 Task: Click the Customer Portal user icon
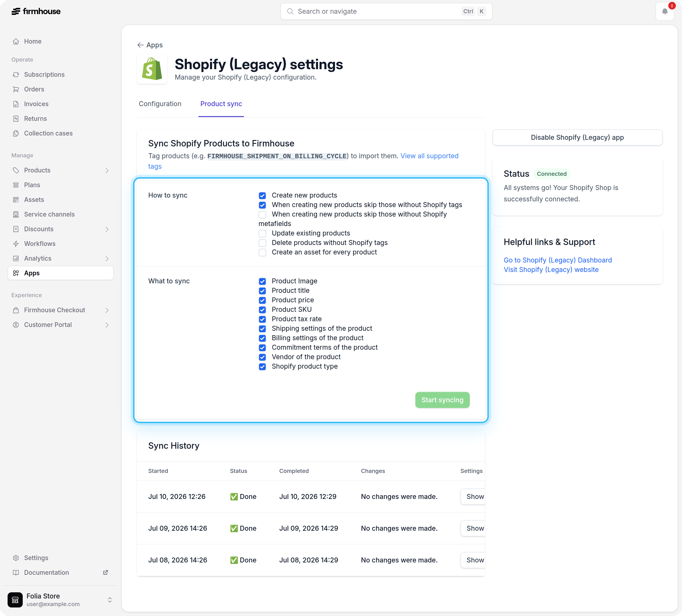(x=16, y=325)
